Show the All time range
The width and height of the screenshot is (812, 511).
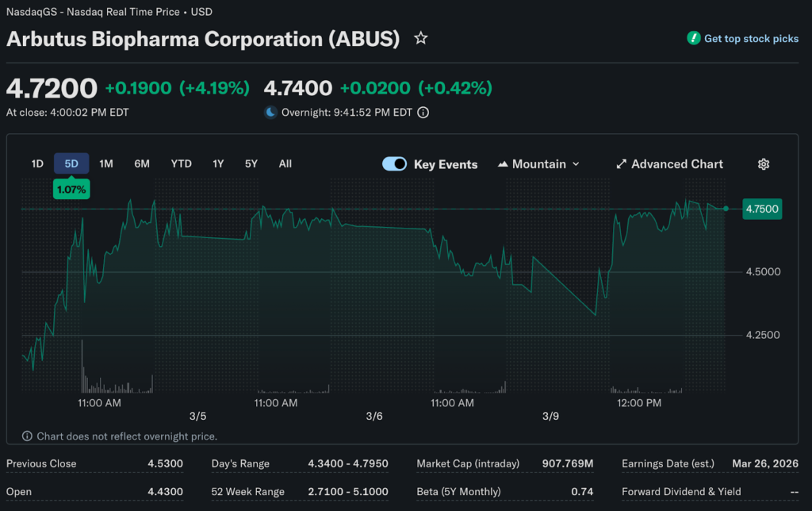[x=285, y=163]
